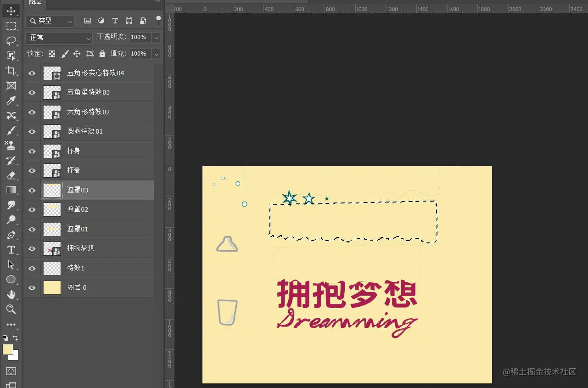Switch to the 图层 panel tab

35,3
